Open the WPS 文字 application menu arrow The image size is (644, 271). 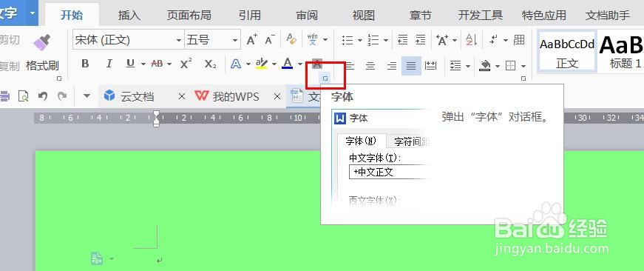tap(33, 13)
